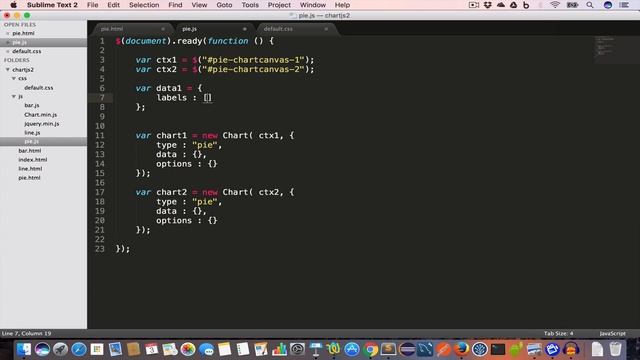The image size is (640, 360).
Task: Open the Selection menu
Action: [x=144, y=5]
